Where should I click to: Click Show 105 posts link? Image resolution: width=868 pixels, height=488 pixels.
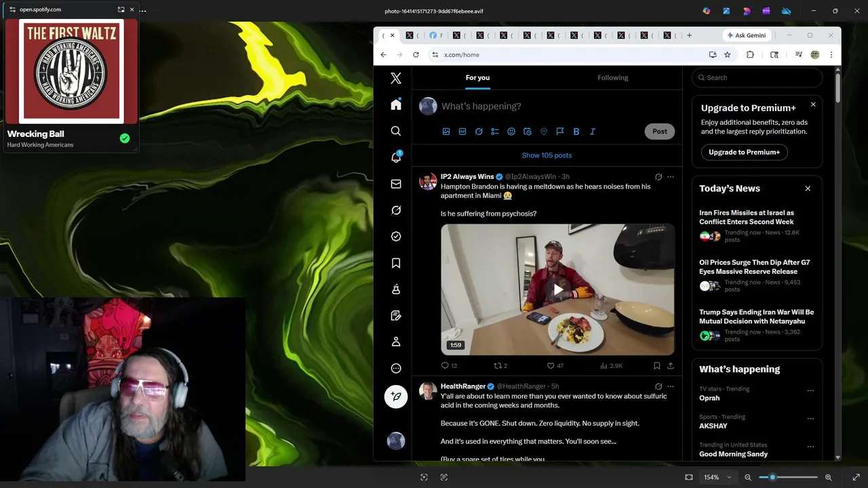tap(547, 155)
